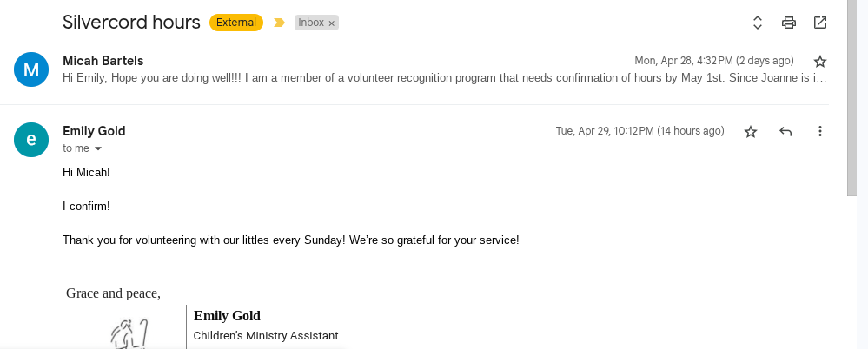Click the External label tag
This screenshot has height=349, width=868.
click(237, 23)
